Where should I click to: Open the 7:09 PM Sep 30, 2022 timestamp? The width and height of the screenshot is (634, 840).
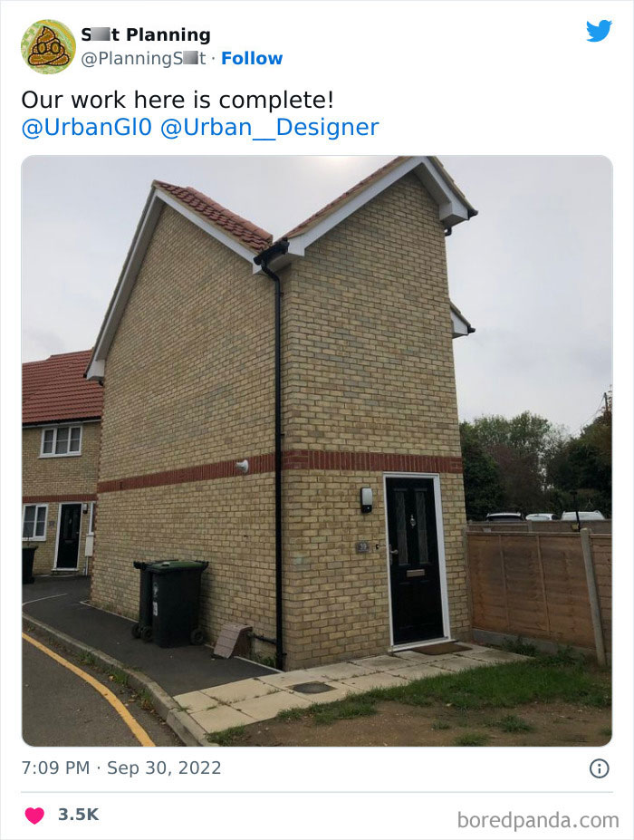click(x=121, y=768)
